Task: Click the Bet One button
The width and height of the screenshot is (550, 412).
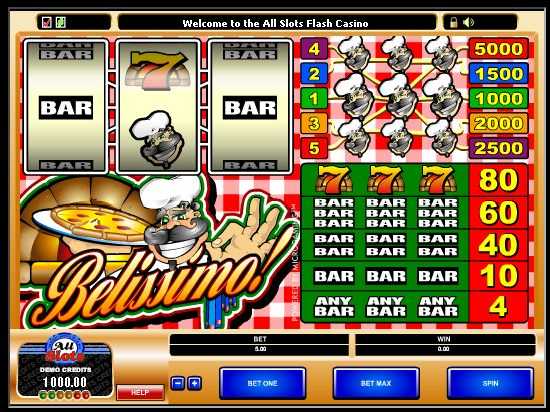Action: (262, 383)
